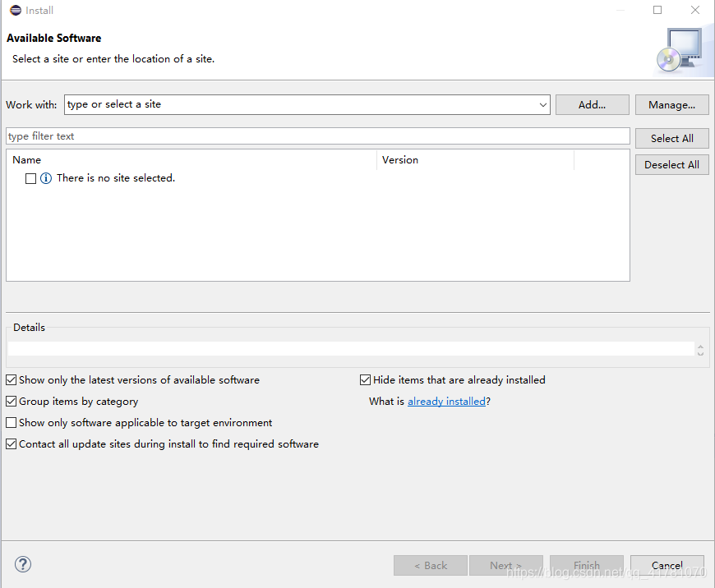
Task: Toggle 'Show only the latest versions' checkbox
Action: coord(12,379)
